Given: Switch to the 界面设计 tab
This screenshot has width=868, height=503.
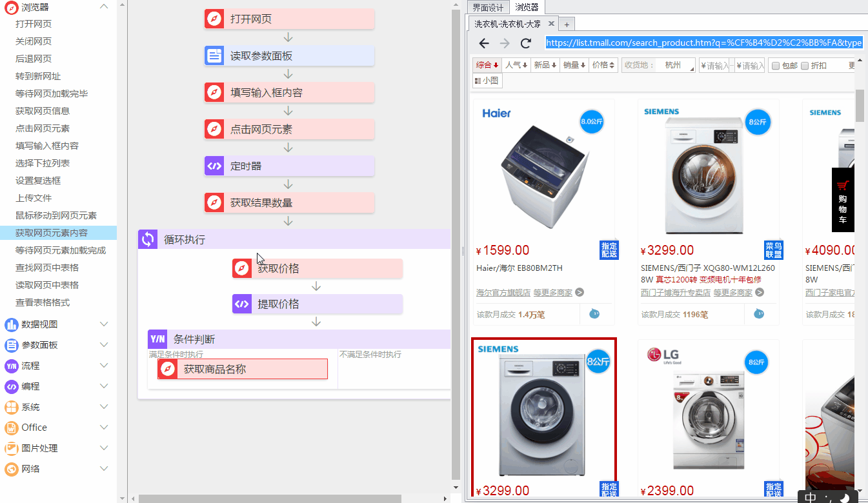Looking at the screenshot, I should pyautogui.click(x=488, y=8).
